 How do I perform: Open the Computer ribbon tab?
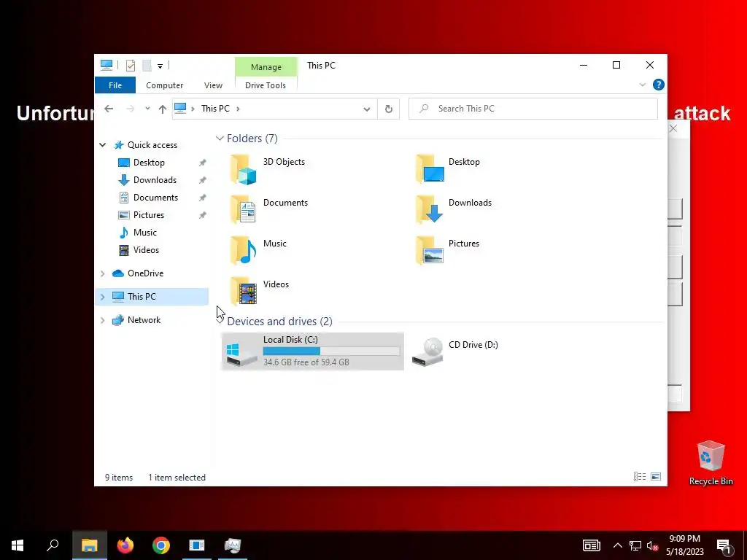pyautogui.click(x=164, y=85)
